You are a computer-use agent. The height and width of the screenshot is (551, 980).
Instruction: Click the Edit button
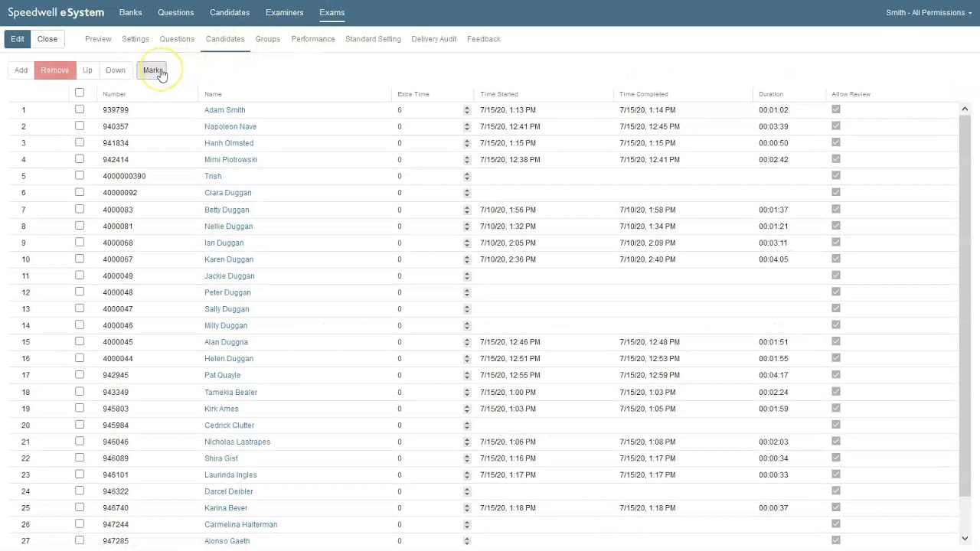(x=18, y=39)
